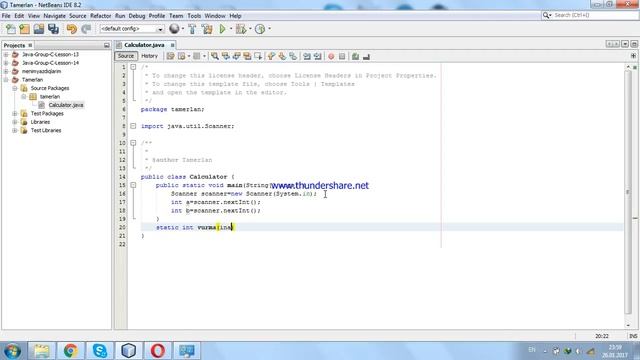
Task: Open the editor documents list dropdown button
Action: tap(625, 44)
